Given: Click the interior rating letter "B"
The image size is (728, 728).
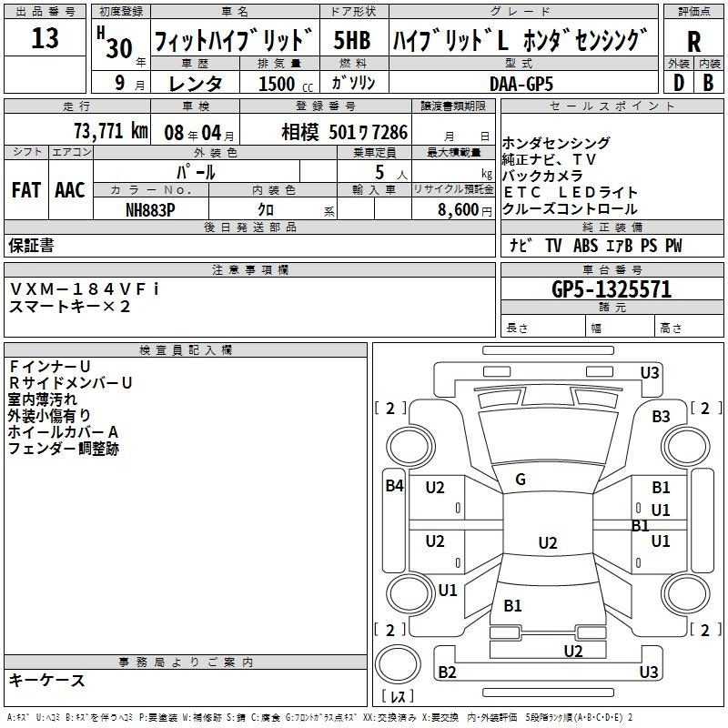Looking at the screenshot, I should 708,83.
